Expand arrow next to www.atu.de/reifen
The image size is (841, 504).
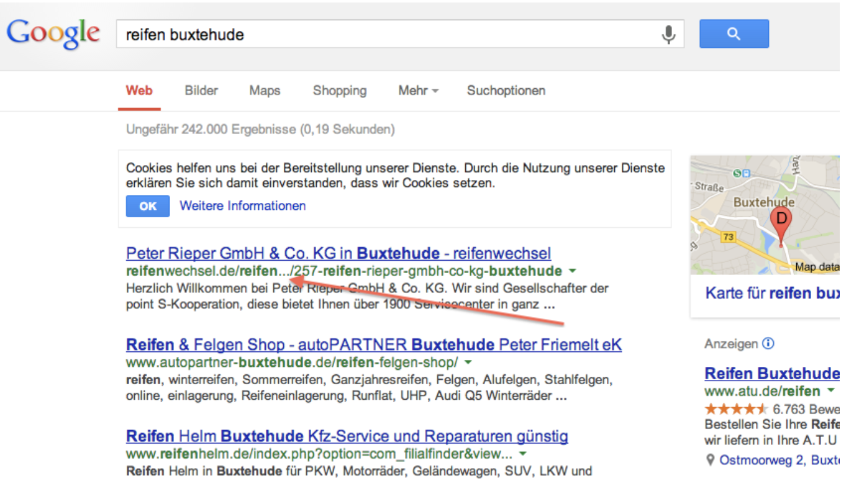(x=830, y=391)
